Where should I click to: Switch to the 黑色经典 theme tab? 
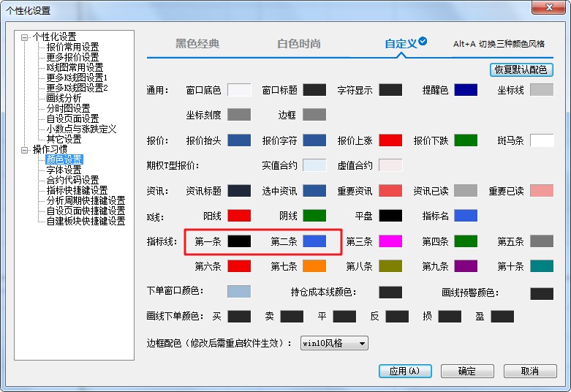[x=197, y=44]
